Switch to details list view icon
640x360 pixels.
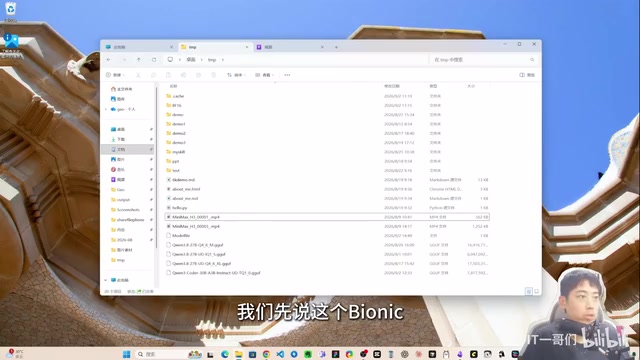529,291
